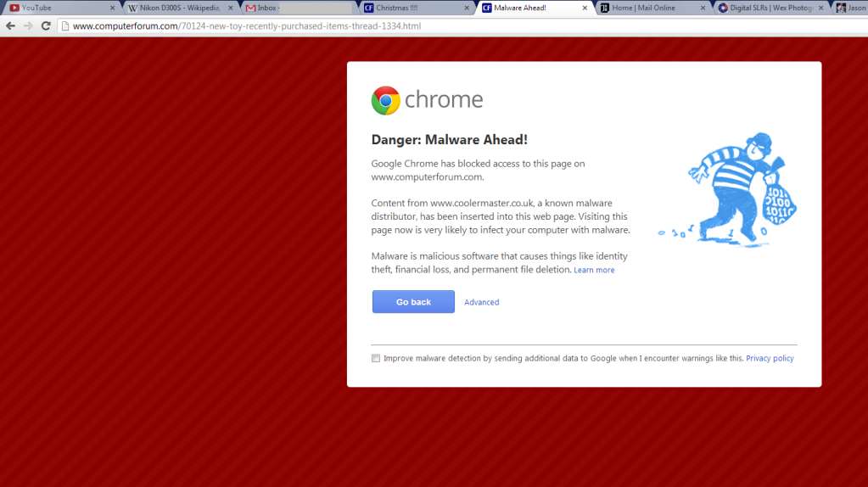Click the Danger: Malware Ahead! heading
868x487 pixels.
click(x=449, y=139)
